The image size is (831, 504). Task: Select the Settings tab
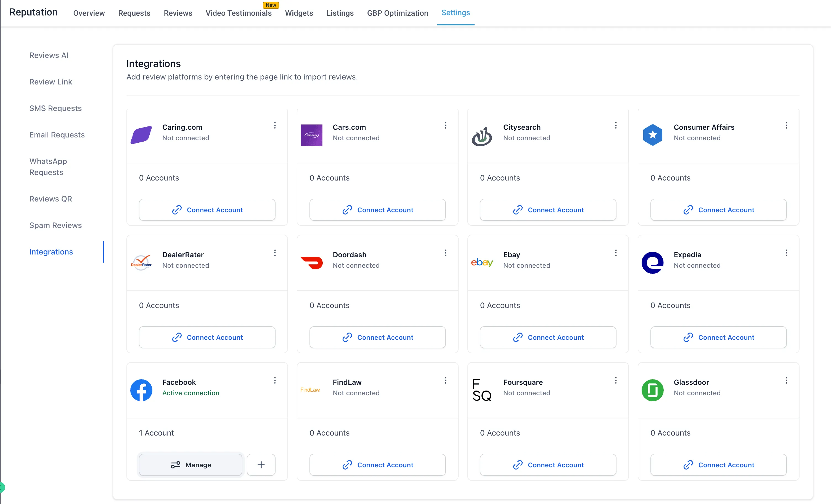pos(455,12)
